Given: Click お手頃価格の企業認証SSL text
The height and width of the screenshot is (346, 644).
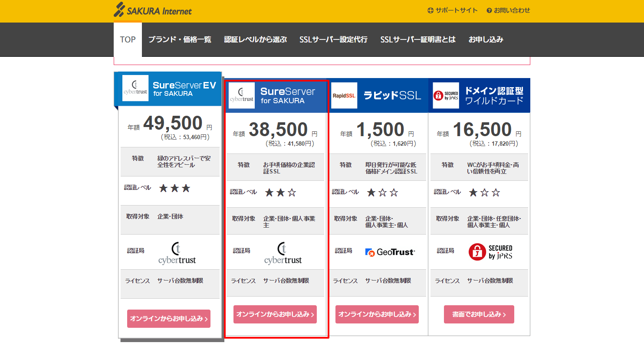Looking at the screenshot, I should (x=289, y=168).
